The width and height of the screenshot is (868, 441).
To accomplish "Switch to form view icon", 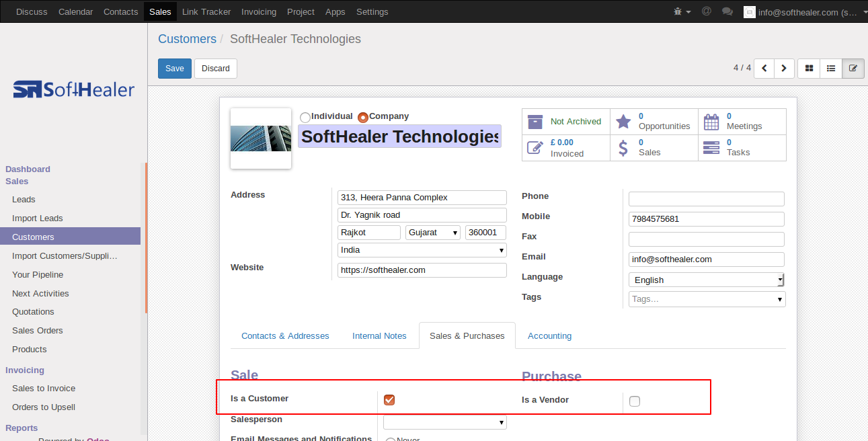I will click(853, 69).
